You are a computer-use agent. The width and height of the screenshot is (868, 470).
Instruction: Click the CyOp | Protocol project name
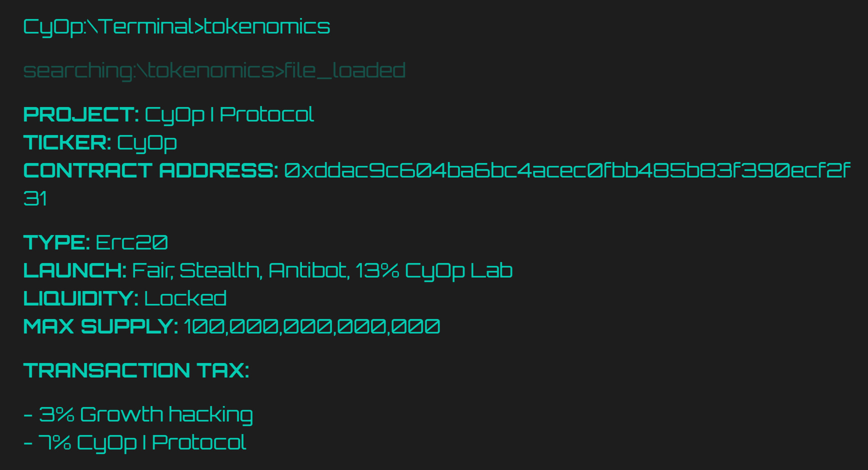(229, 115)
